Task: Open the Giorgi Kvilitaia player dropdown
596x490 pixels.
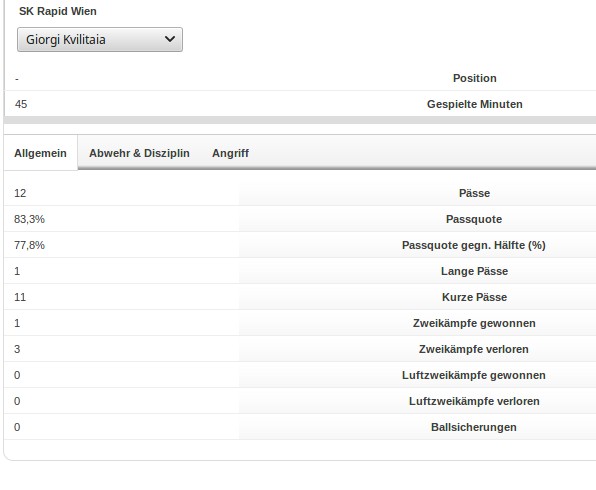Action: (100, 40)
